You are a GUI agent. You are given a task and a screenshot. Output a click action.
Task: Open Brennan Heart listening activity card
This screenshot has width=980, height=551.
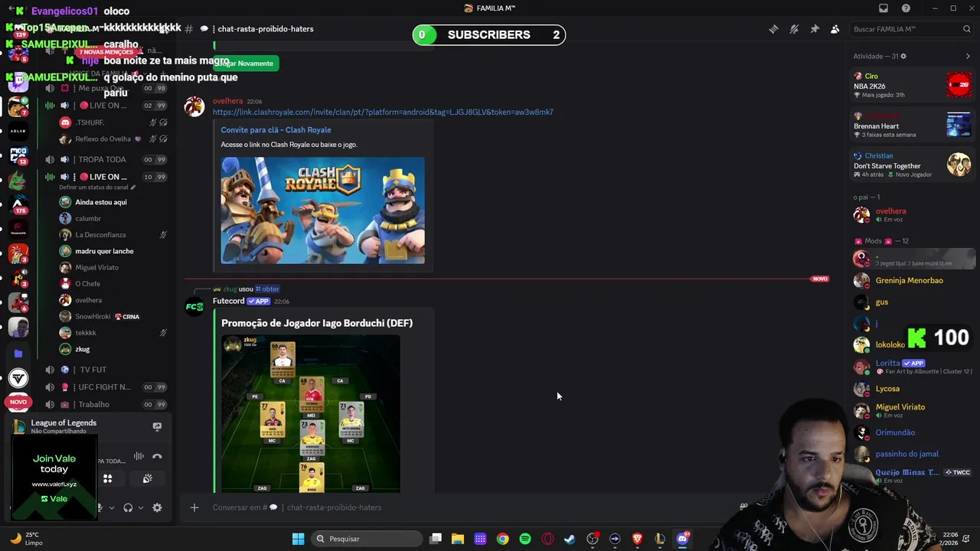point(913,126)
